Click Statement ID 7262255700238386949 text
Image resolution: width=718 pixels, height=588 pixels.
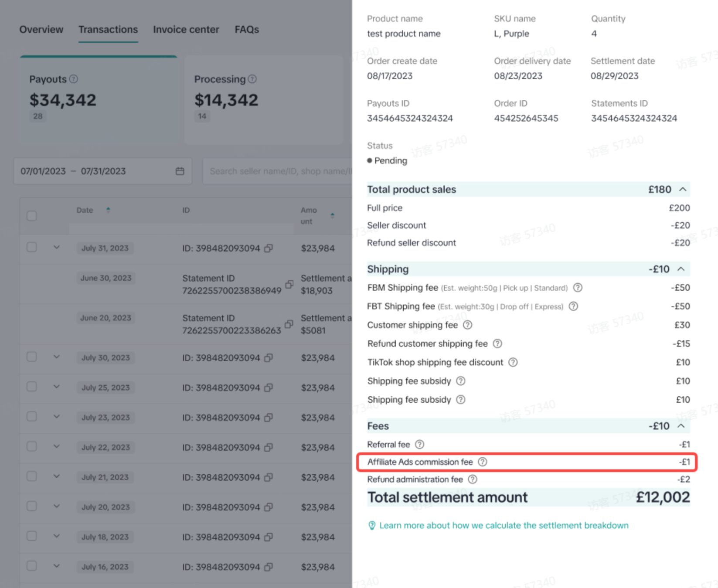tap(232, 290)
